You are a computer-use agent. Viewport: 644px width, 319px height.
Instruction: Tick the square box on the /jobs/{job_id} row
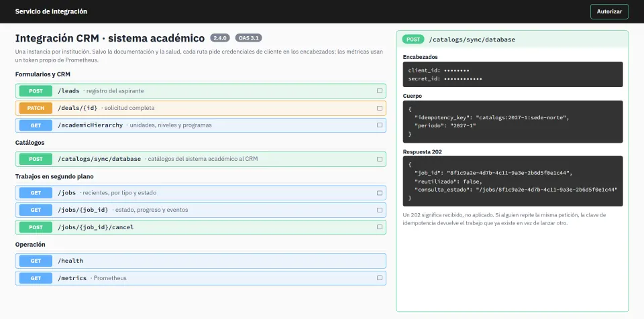click(x=380, y=210)
